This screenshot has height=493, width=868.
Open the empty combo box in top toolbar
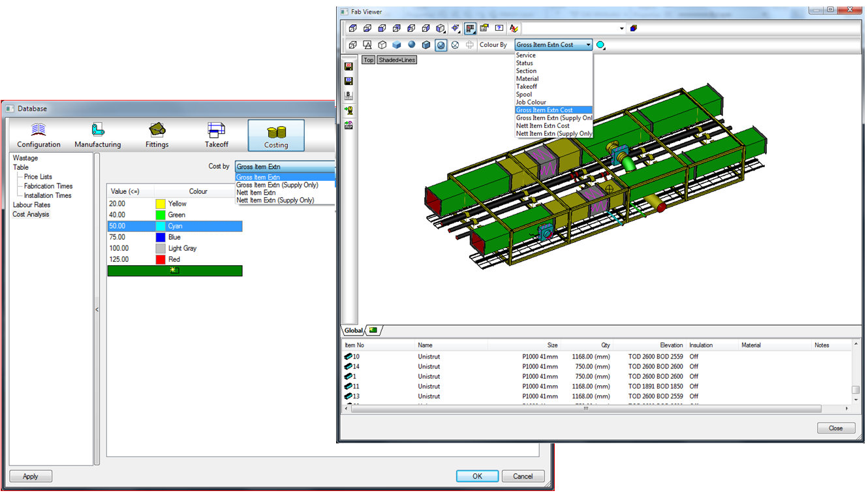(574, 28)
